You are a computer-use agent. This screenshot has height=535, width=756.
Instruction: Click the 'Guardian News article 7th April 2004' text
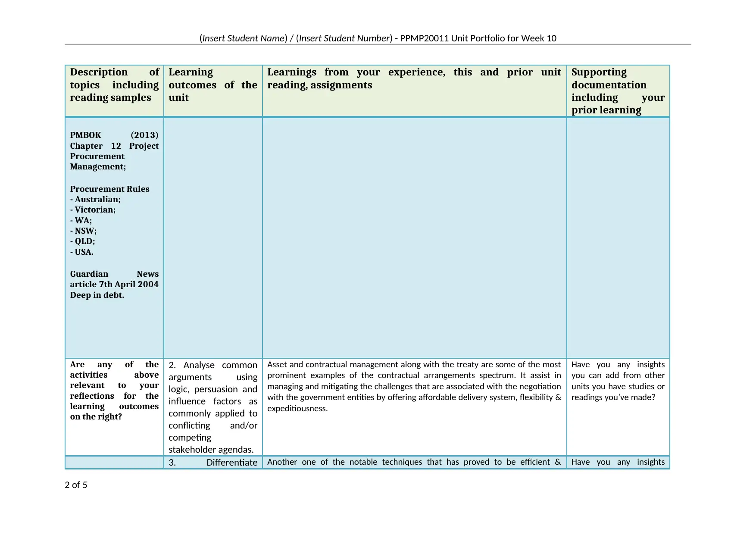(x=114, y=279)
